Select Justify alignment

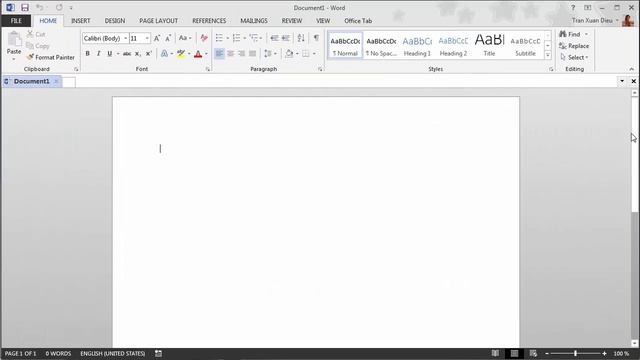tap(253, 54)
